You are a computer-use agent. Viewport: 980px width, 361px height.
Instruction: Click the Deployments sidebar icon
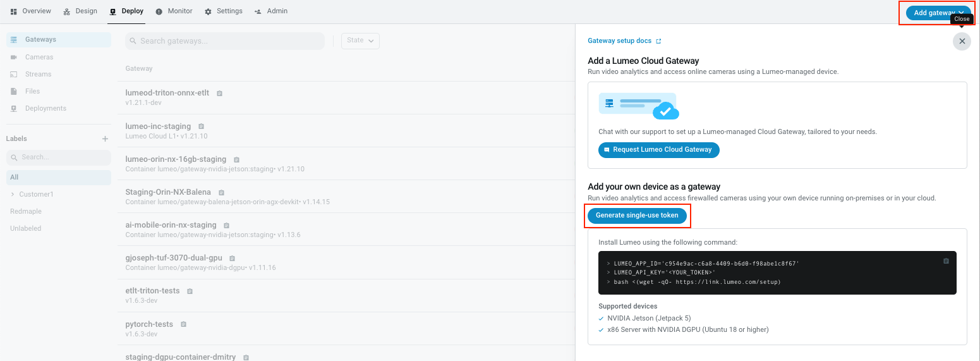point(14,108)
